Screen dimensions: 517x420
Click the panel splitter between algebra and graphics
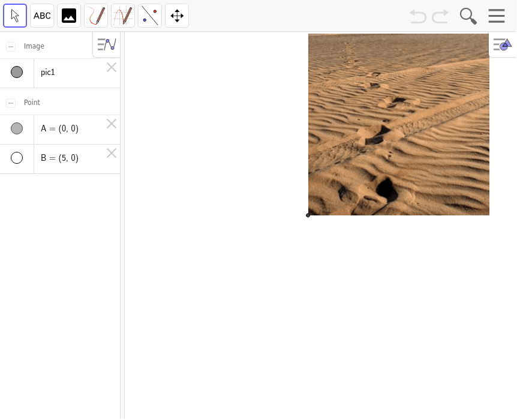(122, 226)
